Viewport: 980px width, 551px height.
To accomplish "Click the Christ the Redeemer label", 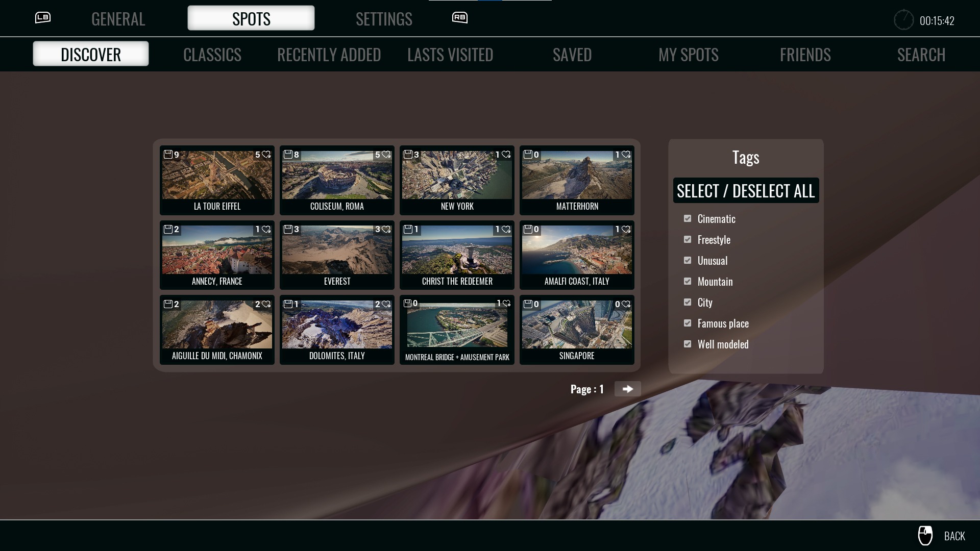I will tap(457, 281).
